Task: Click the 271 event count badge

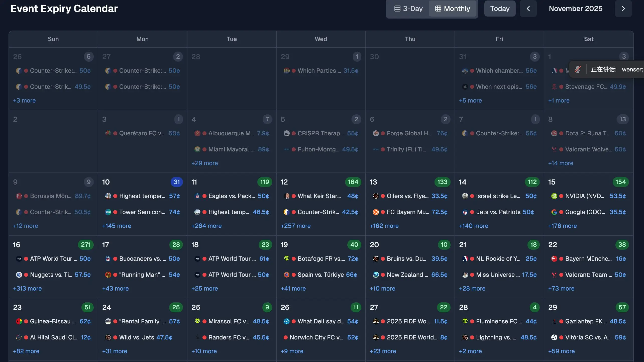Action: (x=86, y=245)
